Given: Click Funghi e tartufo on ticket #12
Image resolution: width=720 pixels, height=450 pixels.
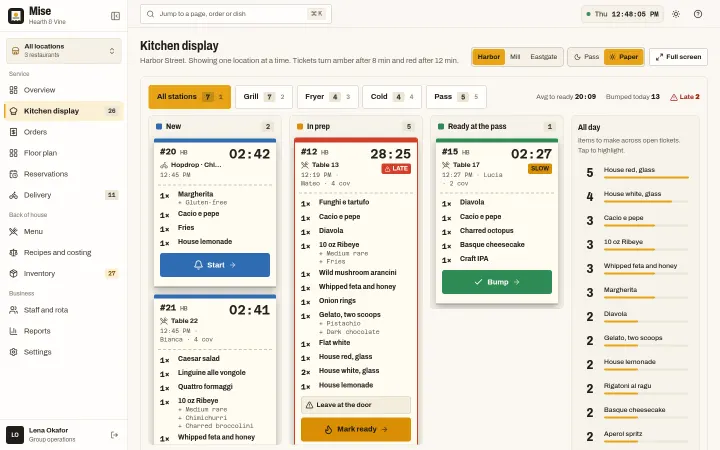Looking at the screenshot, I should (x=344, y=202).
